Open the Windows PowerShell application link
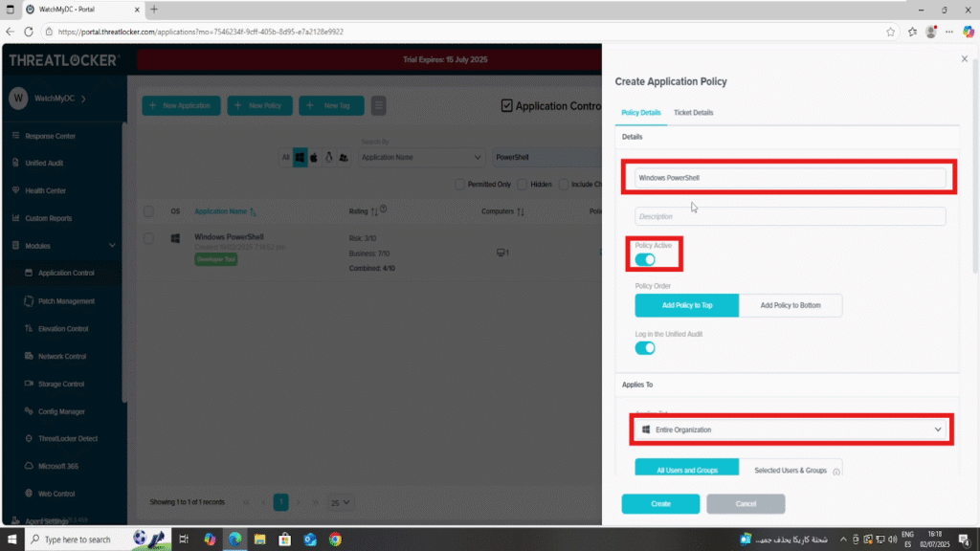980x551 pixels. 229,237
